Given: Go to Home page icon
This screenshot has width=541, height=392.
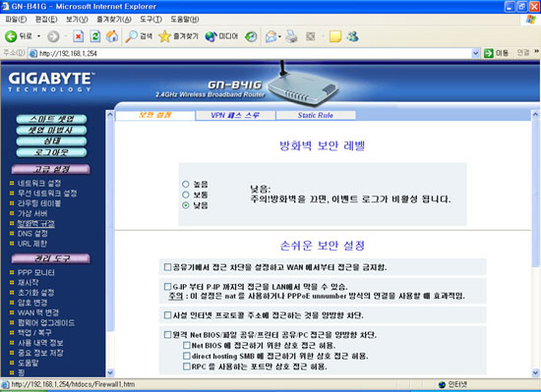Looking at the screenshot, I should 112,36.
